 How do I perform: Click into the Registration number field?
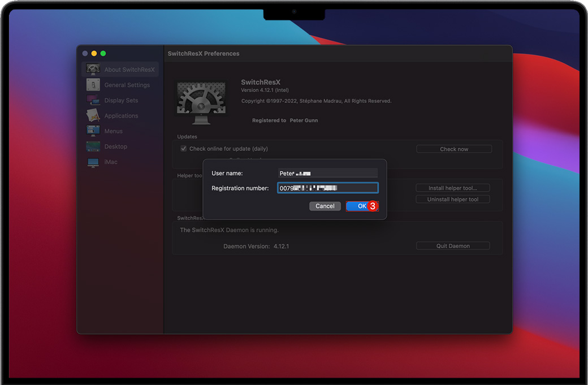pyautogui.click(x=328, y=188)
